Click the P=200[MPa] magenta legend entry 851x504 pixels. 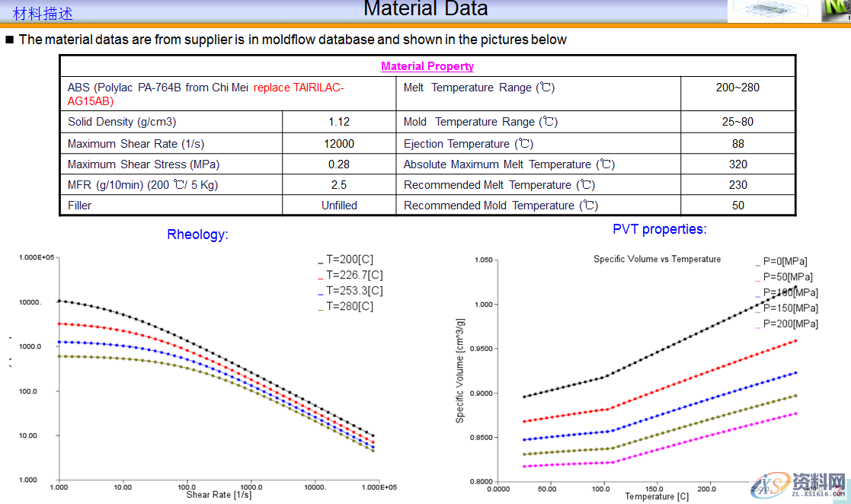789,324
